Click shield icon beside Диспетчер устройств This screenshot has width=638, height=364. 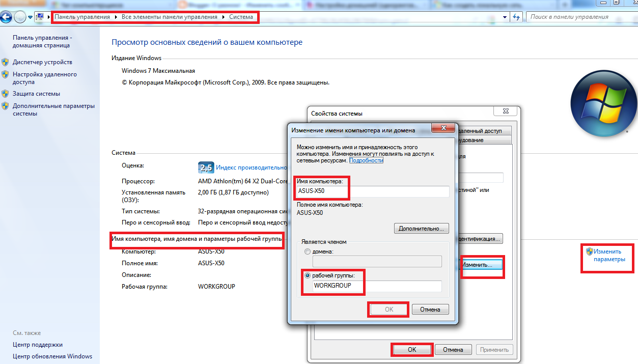pos(5,62)
